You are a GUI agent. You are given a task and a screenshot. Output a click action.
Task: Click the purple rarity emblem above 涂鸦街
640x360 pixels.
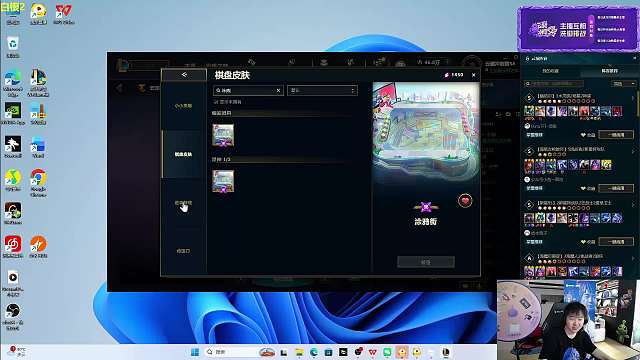tap(426, 207)
